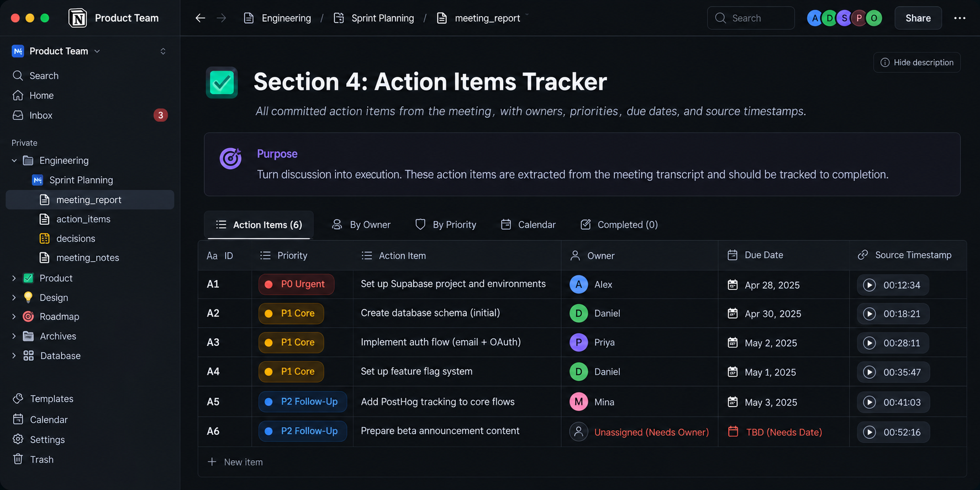Switch to the By Priority tab
The width and height of the screenshot is (980, 490).
click(x=446, y=225)
